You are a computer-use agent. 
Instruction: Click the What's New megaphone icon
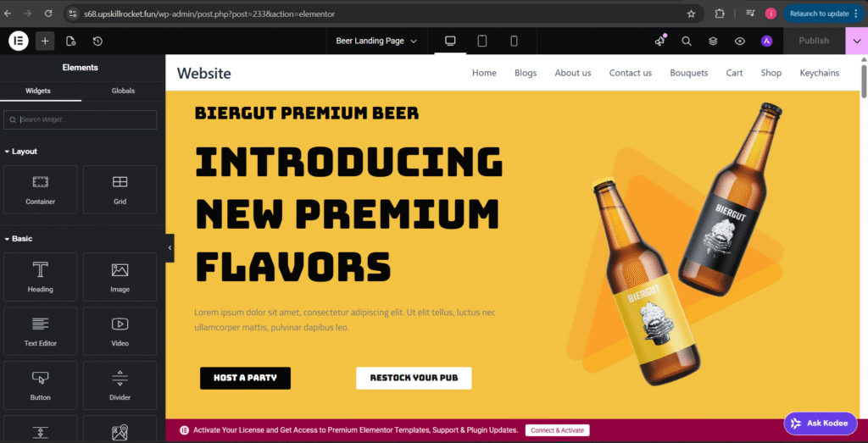pyautogui.click(x=659, y=41)
